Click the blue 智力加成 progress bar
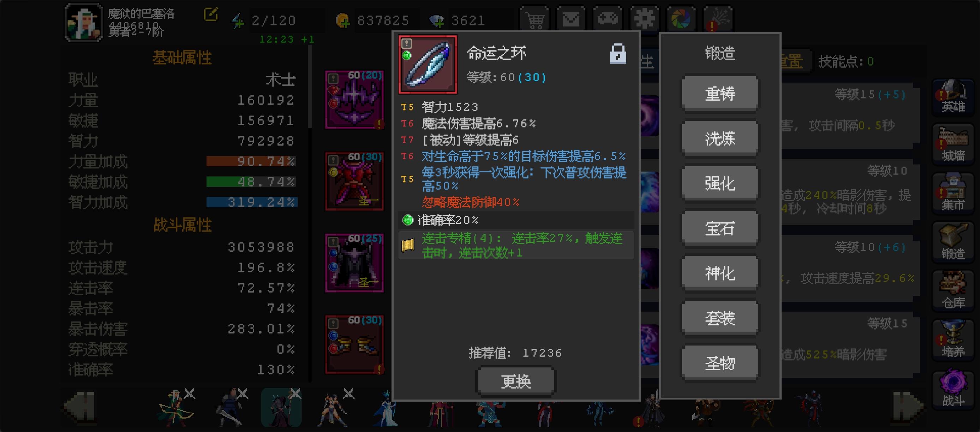Viewport: 980px width, 432px height. click(251, 202)
